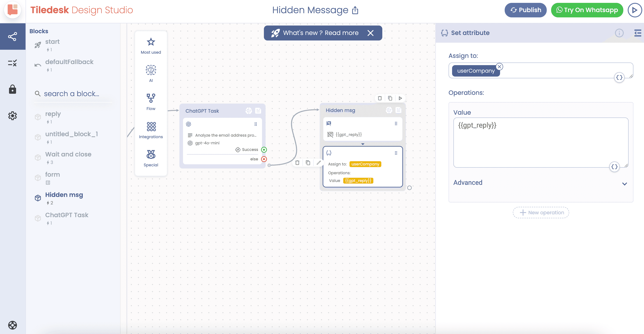Click drag handle of set attribute action

(x=396, y=153)
